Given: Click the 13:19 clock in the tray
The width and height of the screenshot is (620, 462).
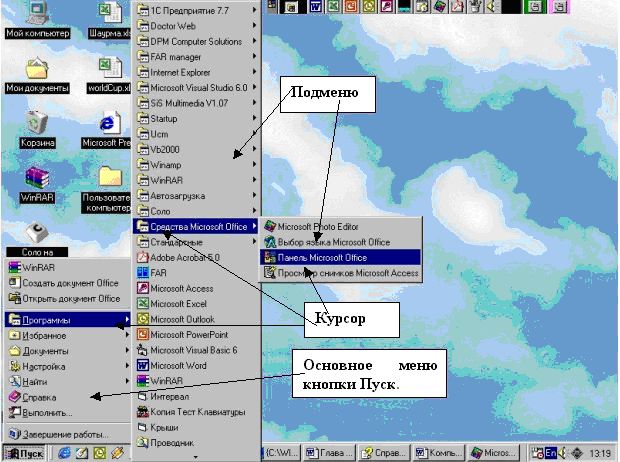Looking at the screenshot, I should pos(600,453).
